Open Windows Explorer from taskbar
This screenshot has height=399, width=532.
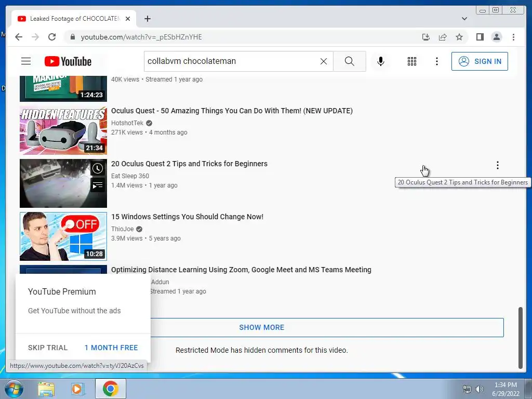(46, 389)
